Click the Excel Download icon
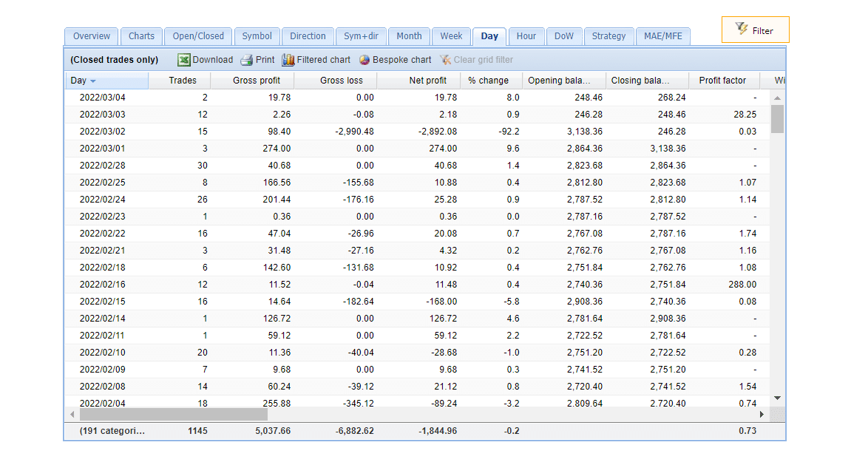 point(183,60)
